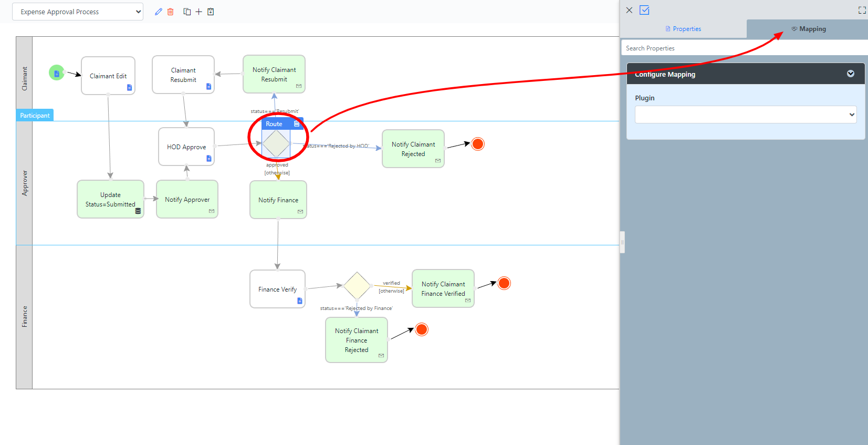Click the pencil edit process icon
The height and width of the screenshot is (445, 868).
pyautogui.click(x=159, y=12)
